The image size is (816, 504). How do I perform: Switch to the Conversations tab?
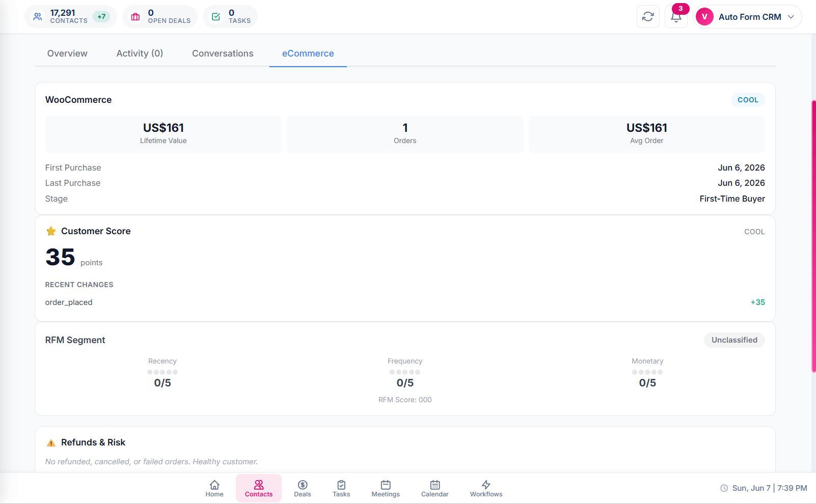coord(223,53)
